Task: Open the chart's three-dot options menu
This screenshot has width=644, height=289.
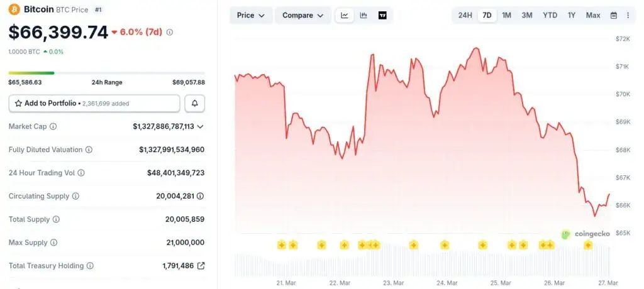Action: [x=628, y=15]
